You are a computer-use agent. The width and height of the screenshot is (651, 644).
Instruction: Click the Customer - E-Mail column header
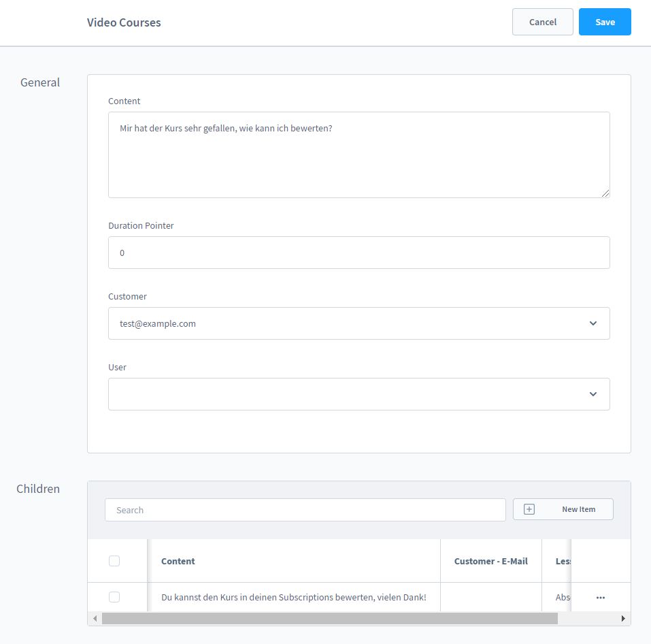490,561
